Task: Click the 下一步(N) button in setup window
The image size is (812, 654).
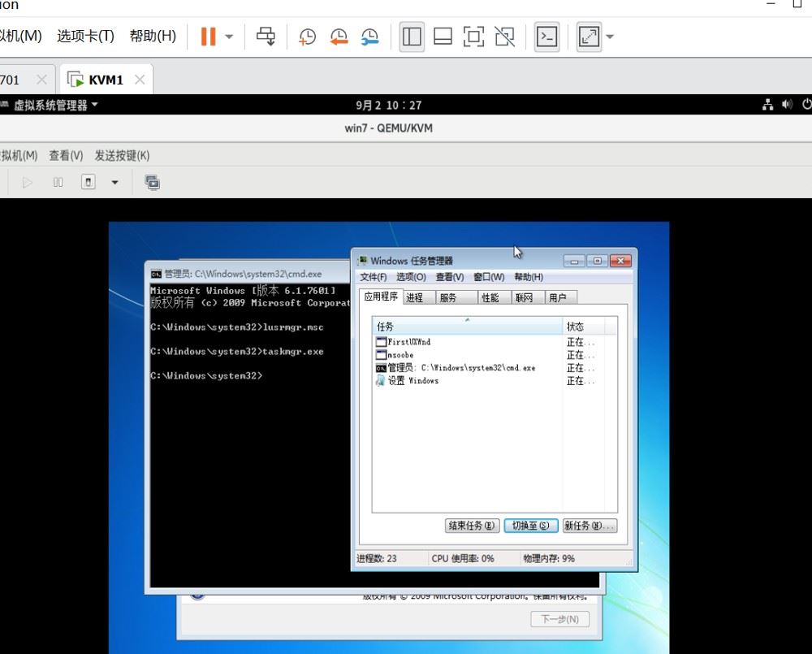Action: tap(559, 619)
